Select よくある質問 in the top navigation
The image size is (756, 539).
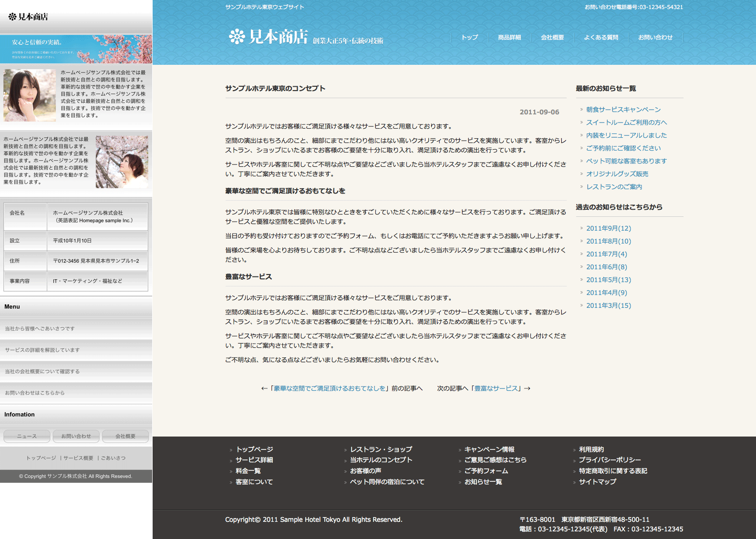601,38
